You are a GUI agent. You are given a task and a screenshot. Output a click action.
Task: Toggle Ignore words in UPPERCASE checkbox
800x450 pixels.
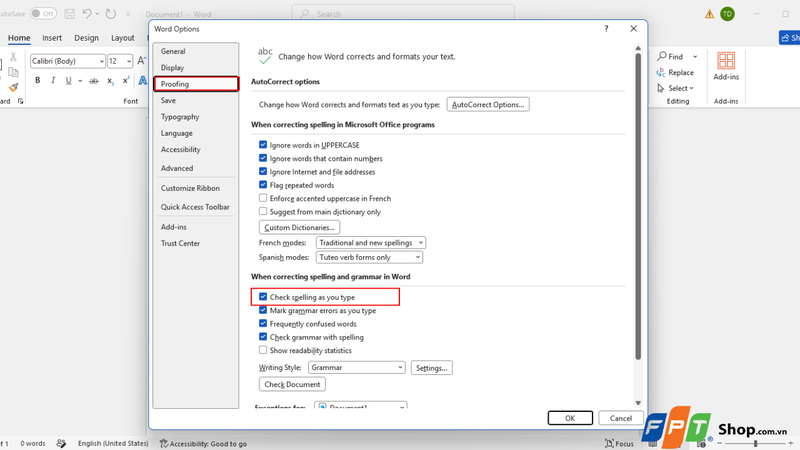pyautogui.click(x=263, y=145)
